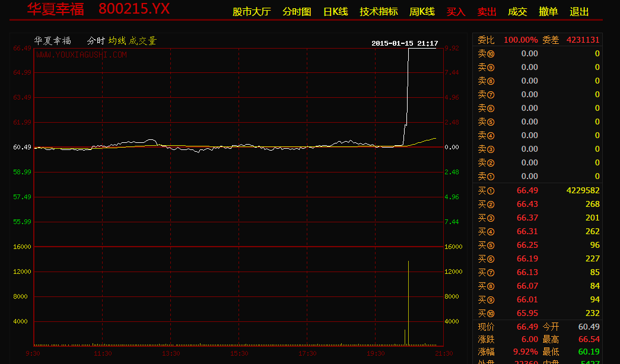The height and width of the screenshot is (364, 620).
Task: Select the 买⑩ bid price 65.95
Action: click(x=527, y=313)
